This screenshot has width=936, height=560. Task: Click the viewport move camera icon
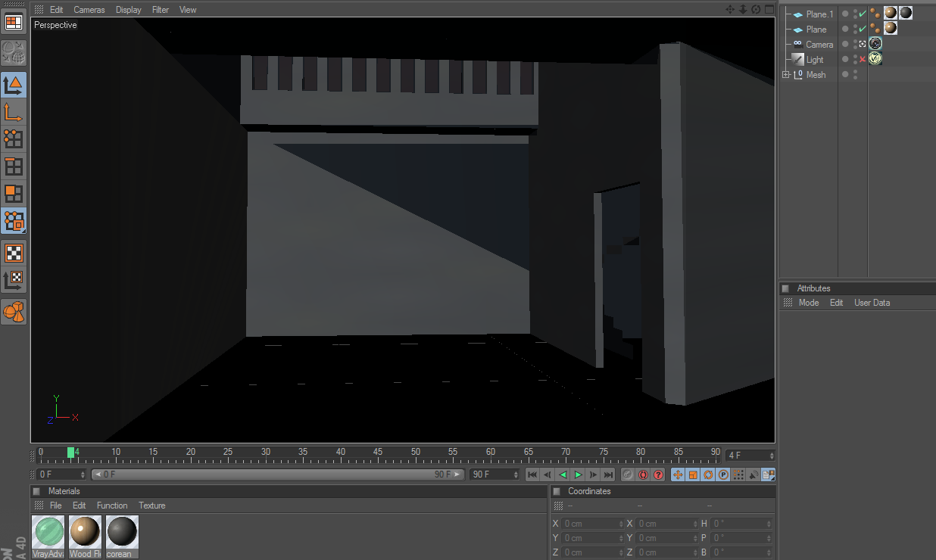click(730, 9)
